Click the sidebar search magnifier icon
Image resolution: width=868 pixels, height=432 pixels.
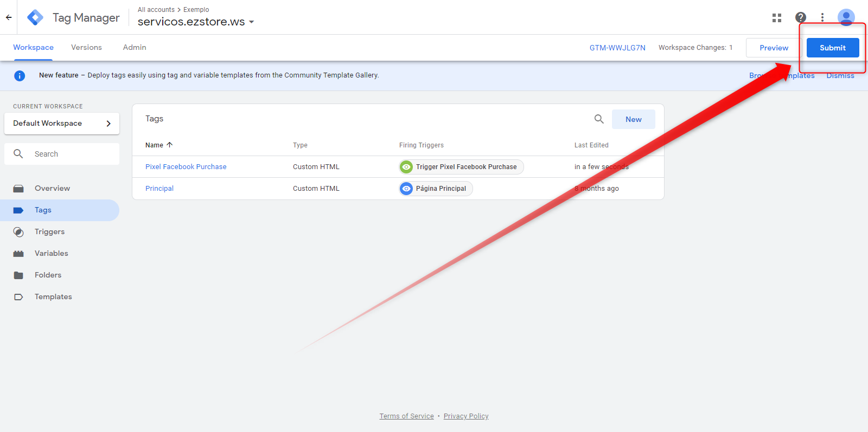pyautogui.click(x=18, y=154)
